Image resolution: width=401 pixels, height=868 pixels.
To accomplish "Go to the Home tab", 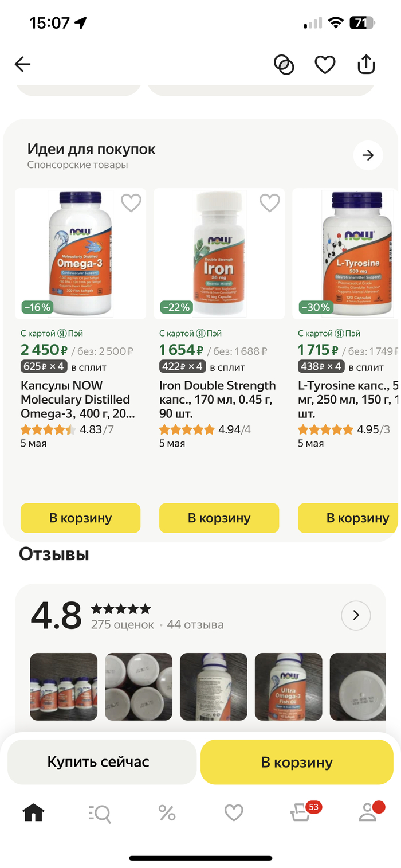I will [x=33, y=812].
